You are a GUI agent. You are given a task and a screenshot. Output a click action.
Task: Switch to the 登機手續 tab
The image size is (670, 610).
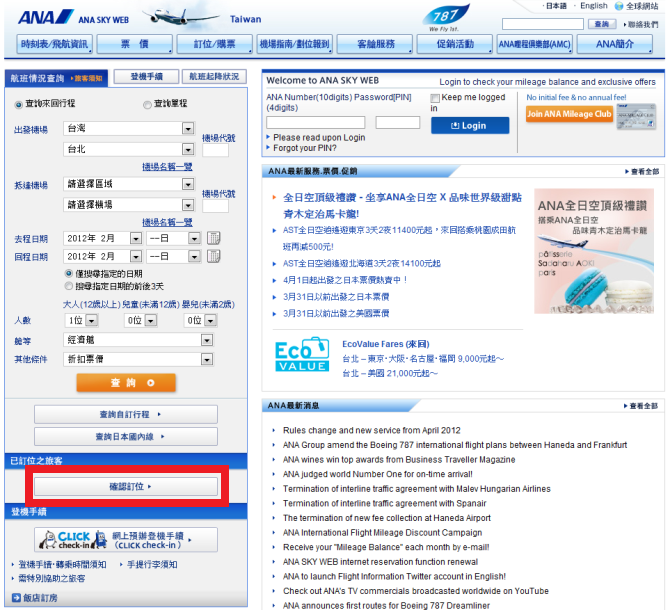tap(147, 77)
